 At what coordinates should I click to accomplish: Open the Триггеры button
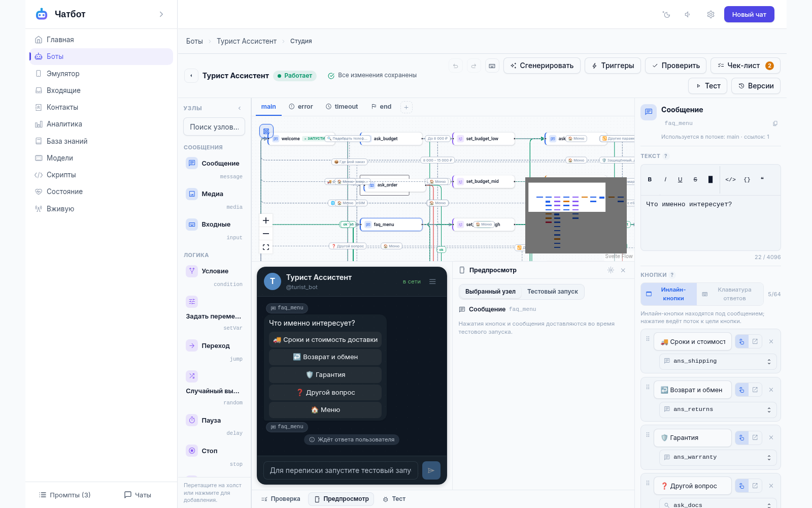point(613,66)
